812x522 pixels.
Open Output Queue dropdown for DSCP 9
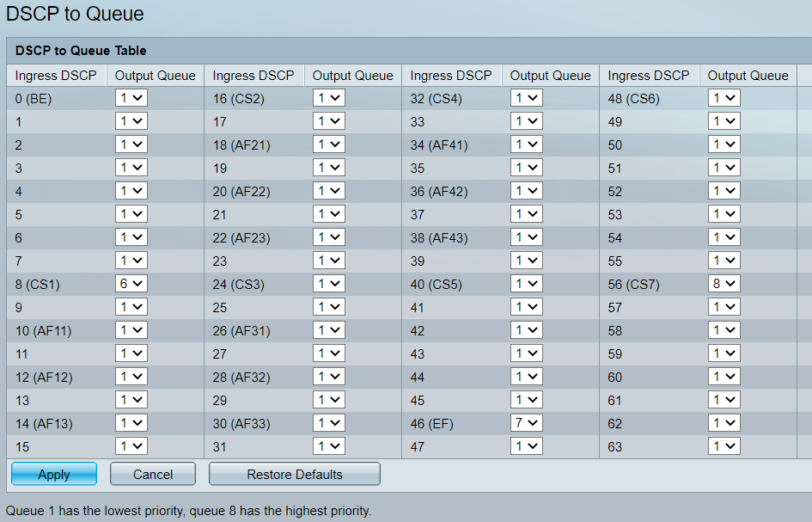point(131,307)
